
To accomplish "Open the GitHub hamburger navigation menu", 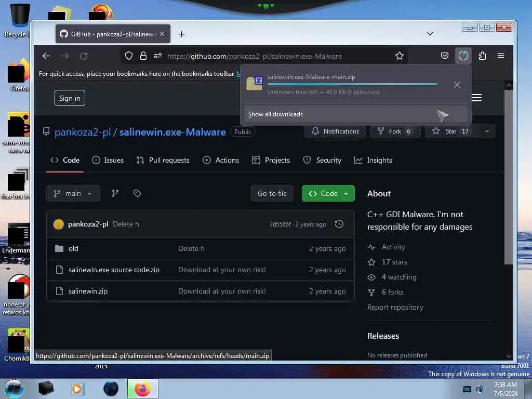I will point(477,98).
